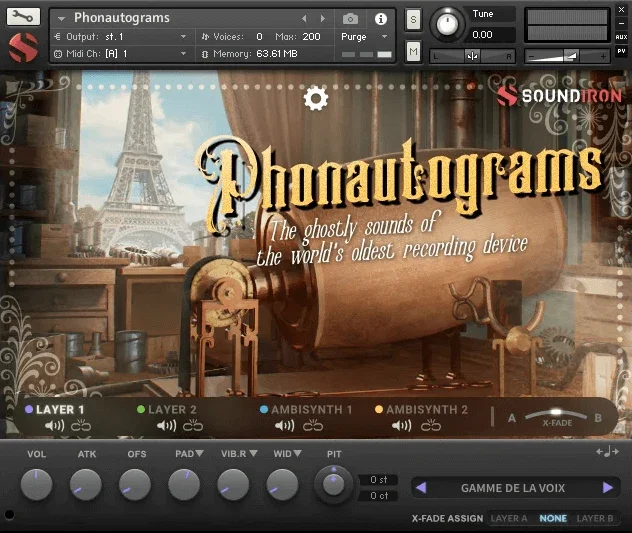The height and width of the screenshot is (533, 632).
Task: Adjust the pan L-R slider
Action: pyautogui.click(x=473, y=56)
